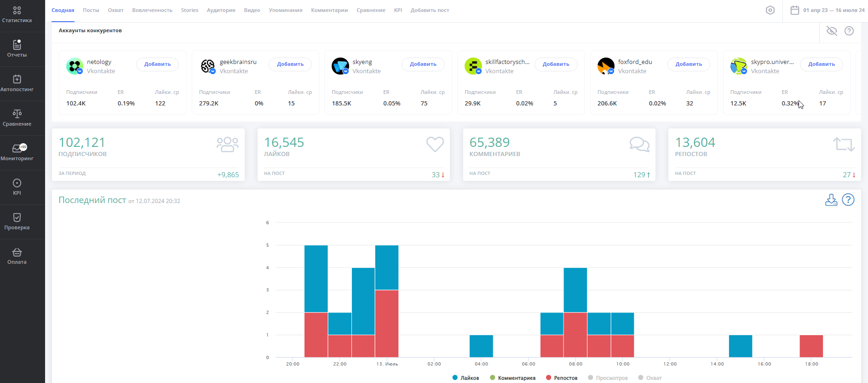Open help for competitor accounts block
868x383 pixels.
point(849,31)
